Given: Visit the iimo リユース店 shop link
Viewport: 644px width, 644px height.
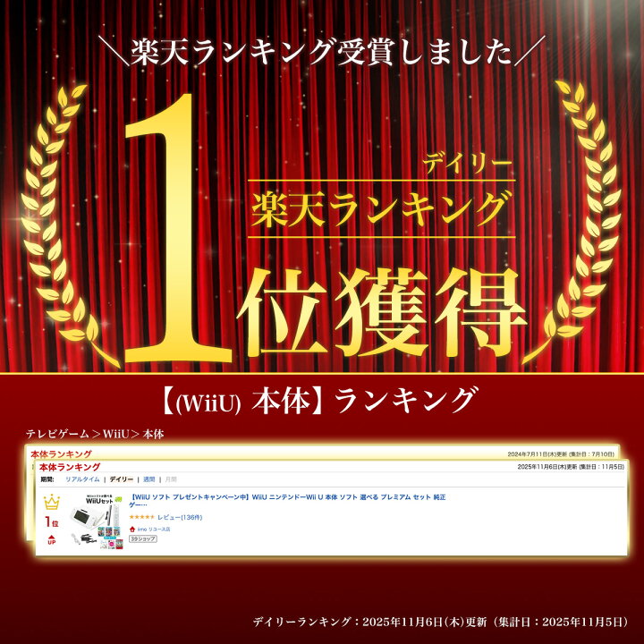Looking at the screenshot, I should [154, 530].
